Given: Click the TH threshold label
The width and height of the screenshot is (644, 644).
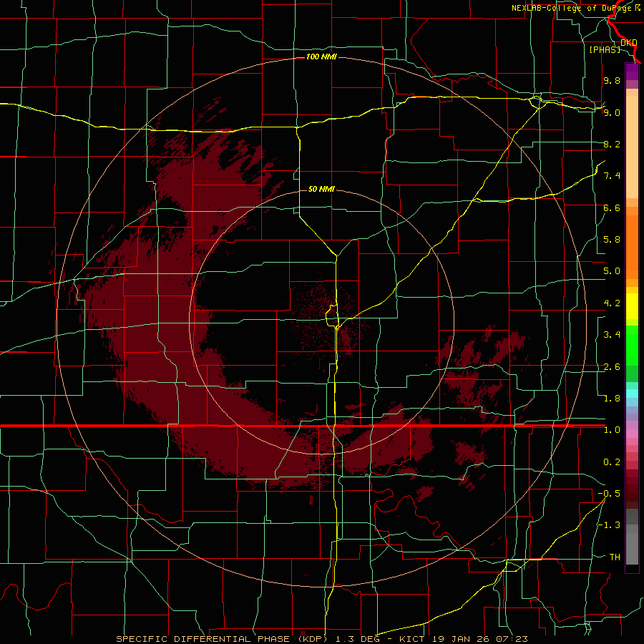Looking at the screenshot, I should tap(615, 557).
